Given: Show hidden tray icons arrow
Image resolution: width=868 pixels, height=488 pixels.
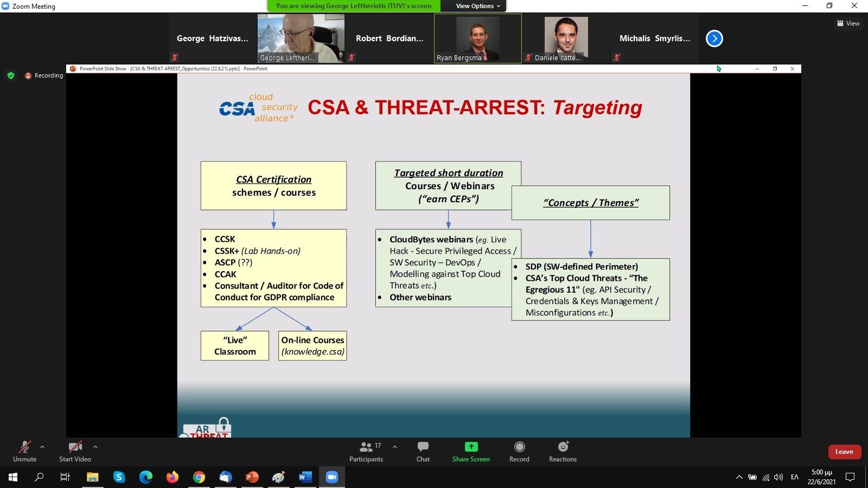Looking at the screenshot, I should (x=739, y=477).
